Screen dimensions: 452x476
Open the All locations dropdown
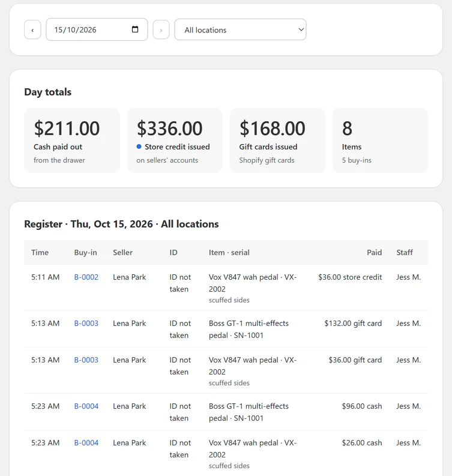[241, 29]
